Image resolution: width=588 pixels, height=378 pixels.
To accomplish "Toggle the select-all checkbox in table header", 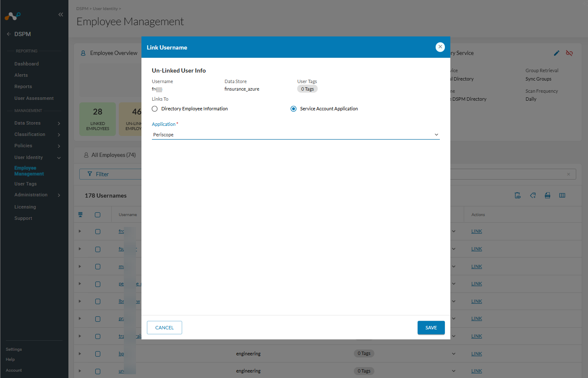I will click(x=97, y=215).
